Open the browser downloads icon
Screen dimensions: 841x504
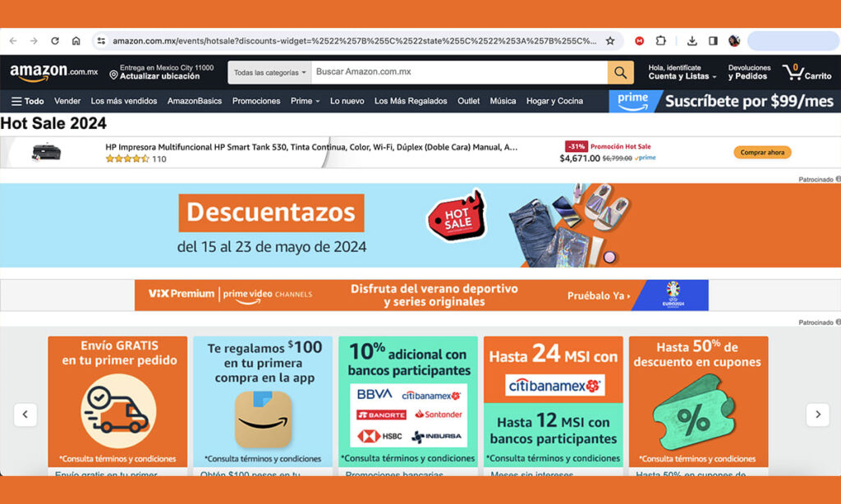point(692,41)
